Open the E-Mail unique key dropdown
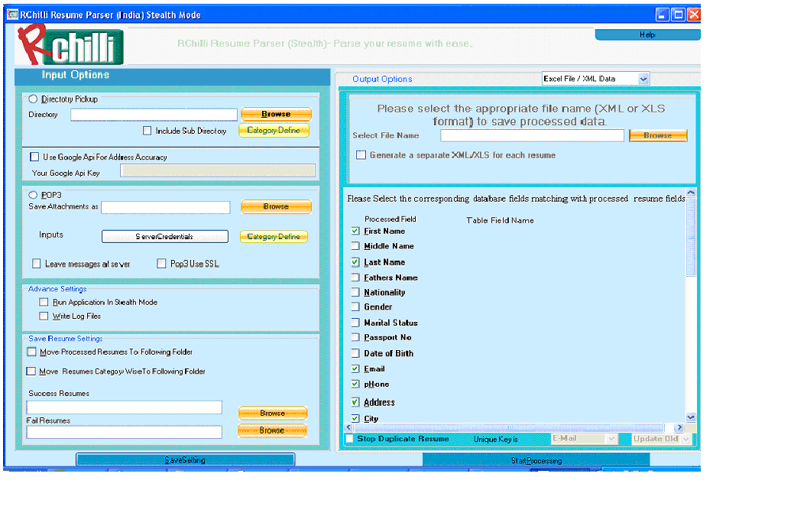 [611, 439]
